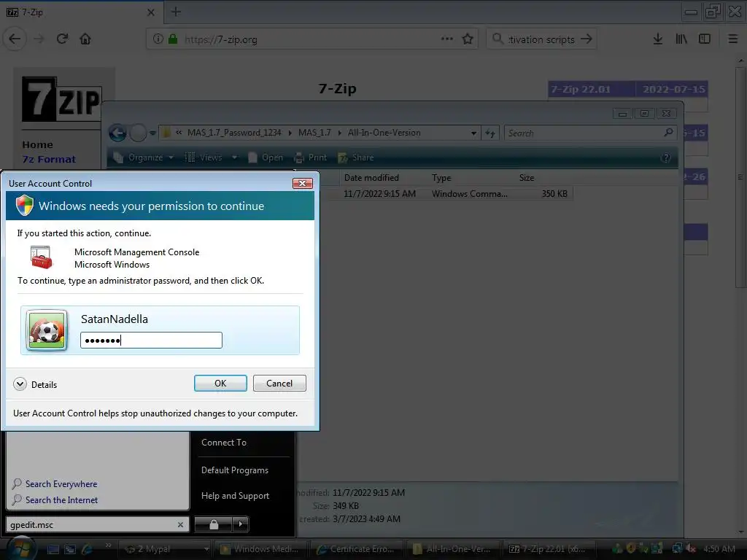Viewport: 747px width, 560px height.
Task: Bookmark this page with the star
Action: pos(468,39)
